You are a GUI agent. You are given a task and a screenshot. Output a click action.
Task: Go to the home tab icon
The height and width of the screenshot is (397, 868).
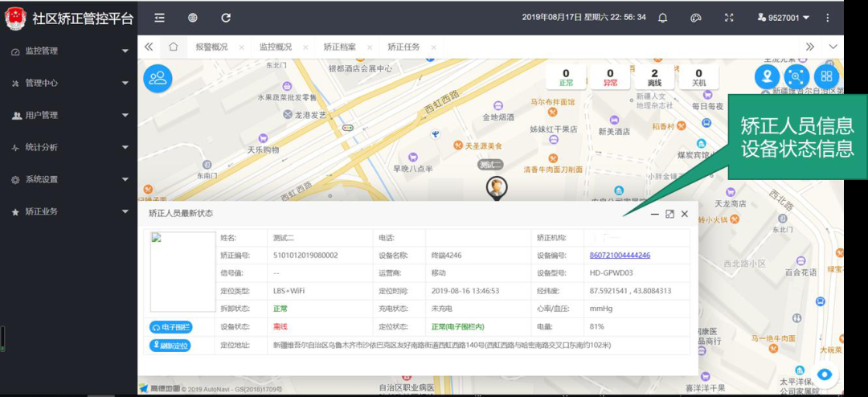tap(173, 47)
